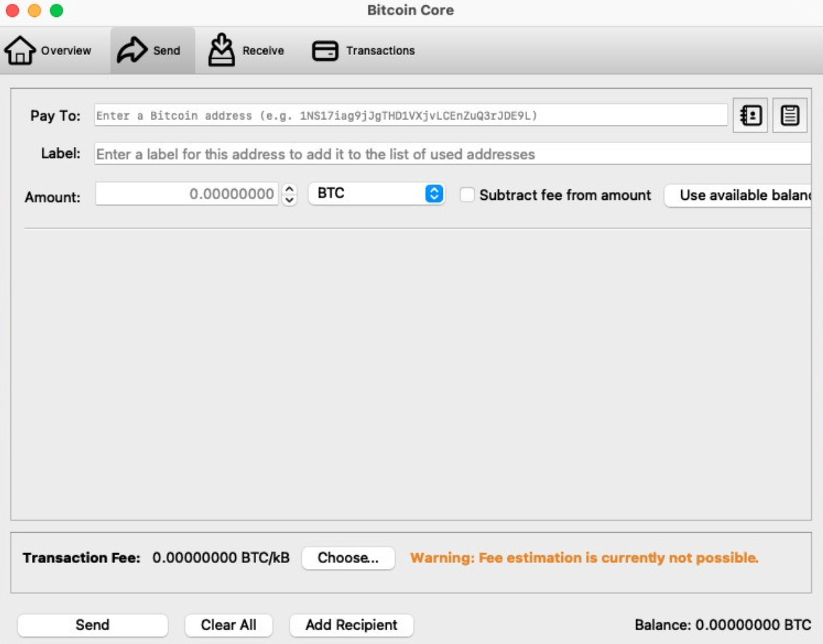
Task: Click the 0.00000000 BTC/kB fee value
Action: coord(221,558)
